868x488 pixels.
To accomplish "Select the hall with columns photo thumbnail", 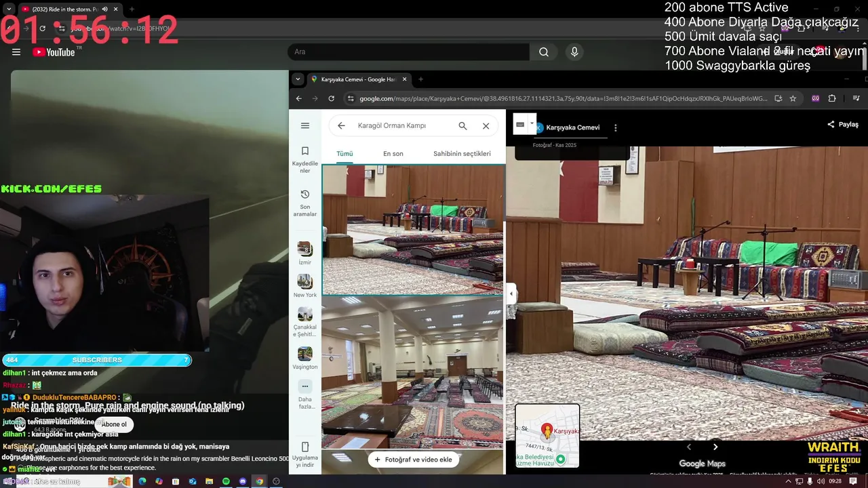I will click(413, 372).
